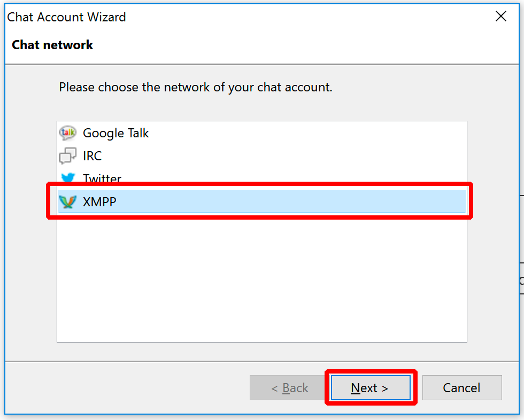Cancel the Chat Account Wizard
This screenshot has width=524, height=420.
pos(462,387)
